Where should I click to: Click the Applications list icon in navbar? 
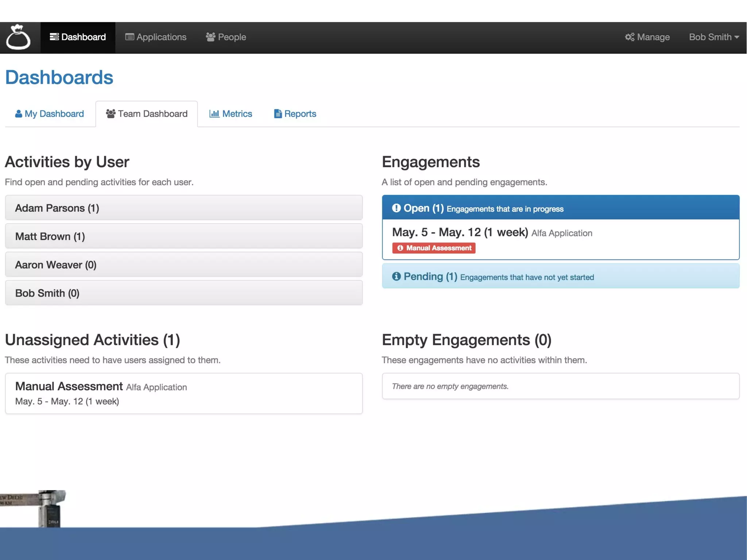[129, 37]
